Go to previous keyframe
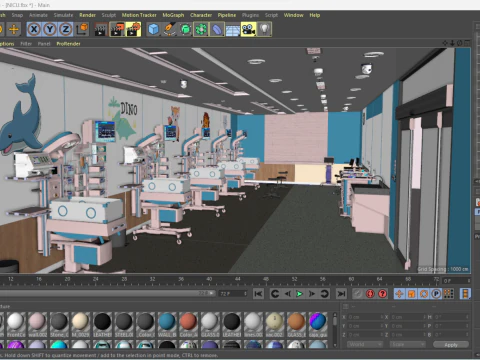 point(275,294)
